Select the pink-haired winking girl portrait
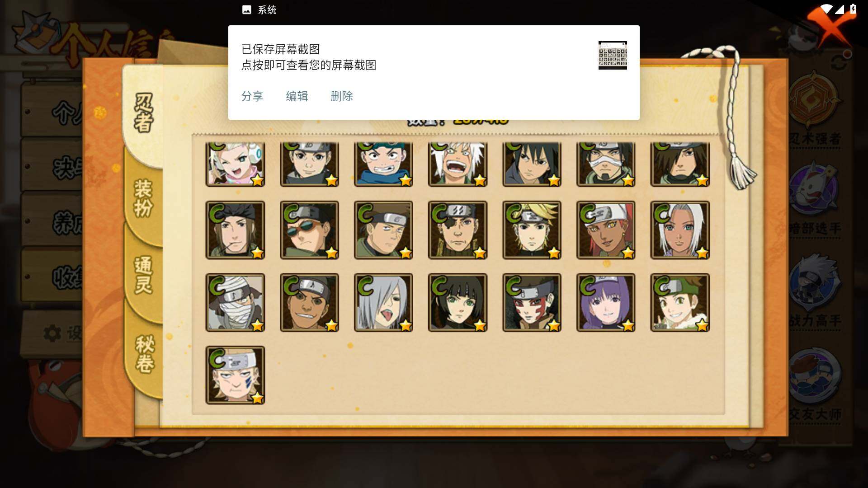The height and width of the screenshot is (488, 868). (235, 164)
